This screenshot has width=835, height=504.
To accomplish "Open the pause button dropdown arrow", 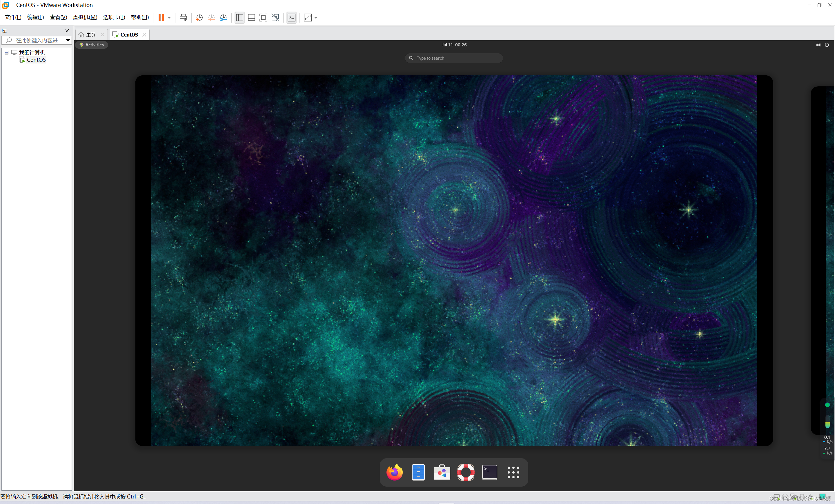I will 169,18.
